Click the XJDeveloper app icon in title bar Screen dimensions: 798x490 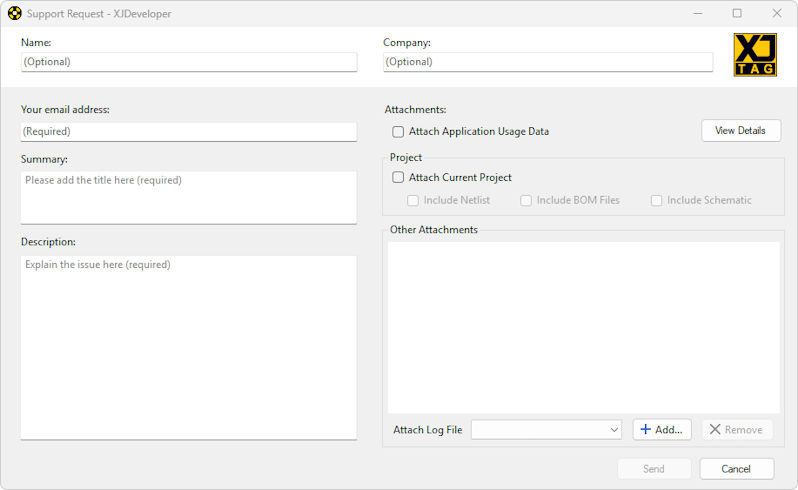click(14, 14)
